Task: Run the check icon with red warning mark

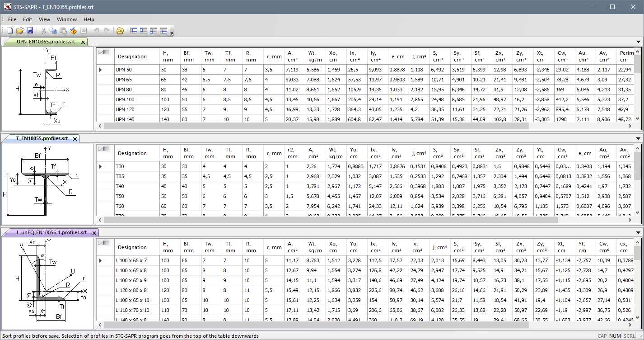Action: click(x=73, y=31)
